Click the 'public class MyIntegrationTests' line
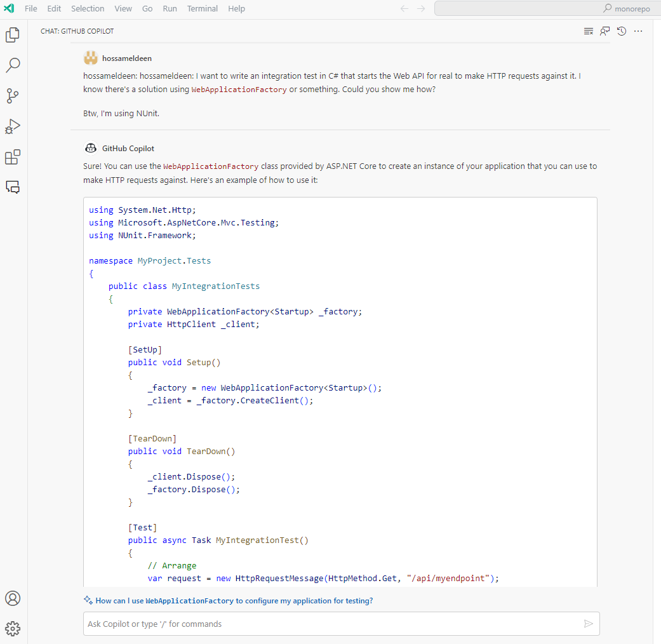661x644 pixels. click(x=184, y=286)
